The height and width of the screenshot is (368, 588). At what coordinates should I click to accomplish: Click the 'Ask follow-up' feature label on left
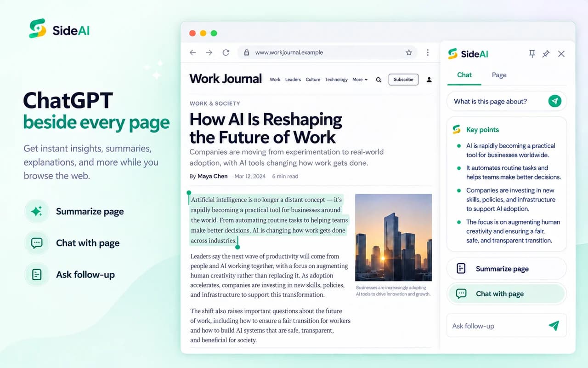(85, 275)
